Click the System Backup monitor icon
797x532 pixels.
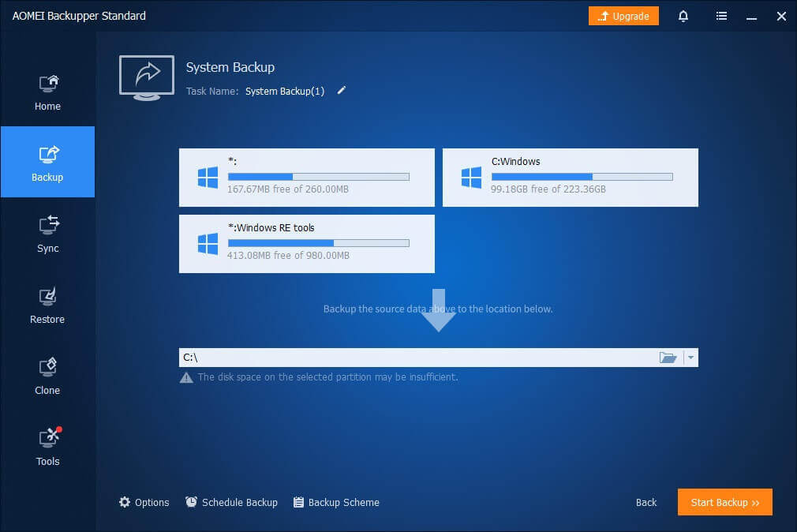147,77
